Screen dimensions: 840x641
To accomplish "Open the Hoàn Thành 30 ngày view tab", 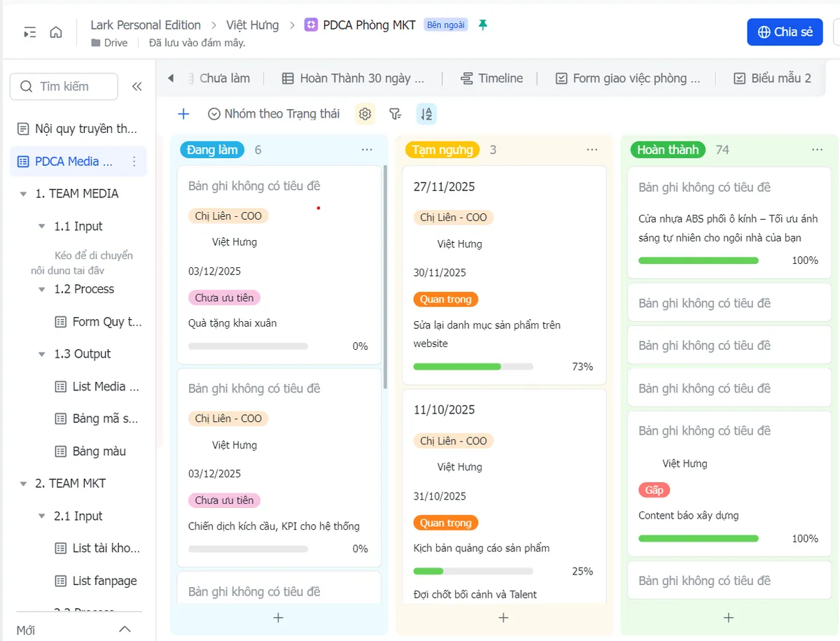I will click(353, 78).
